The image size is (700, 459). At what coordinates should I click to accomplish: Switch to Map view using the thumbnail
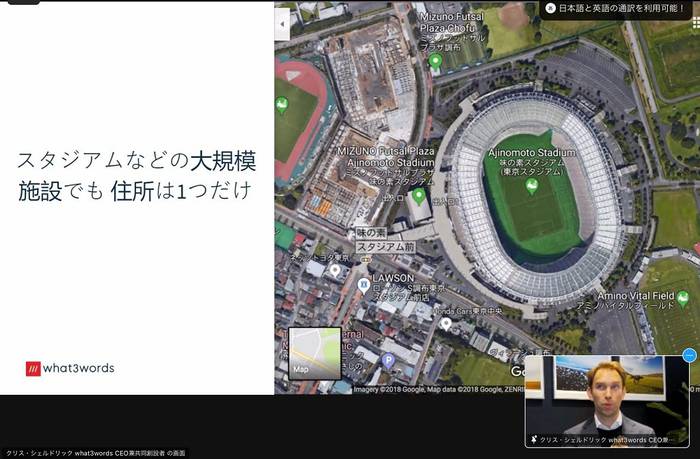pos(315,353)
